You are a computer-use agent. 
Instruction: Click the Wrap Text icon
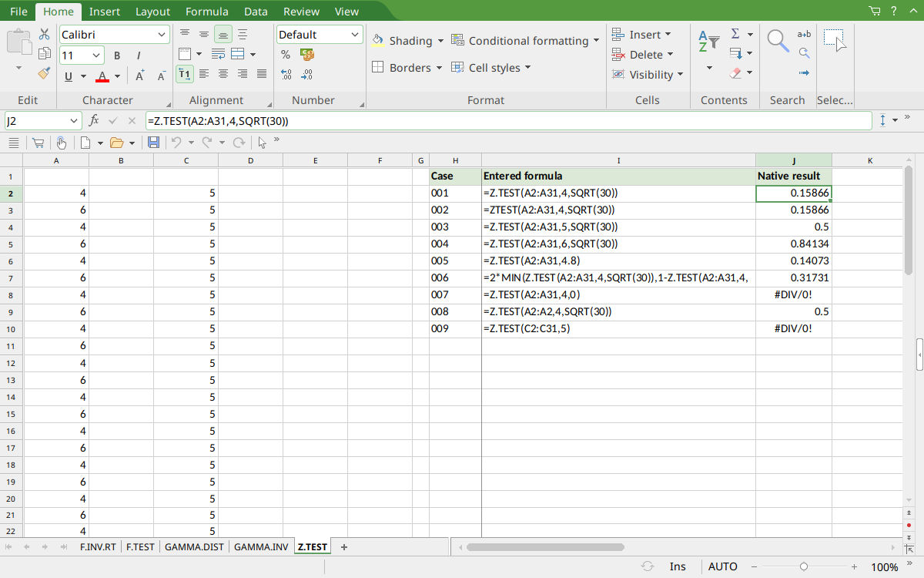pos(218,54)
